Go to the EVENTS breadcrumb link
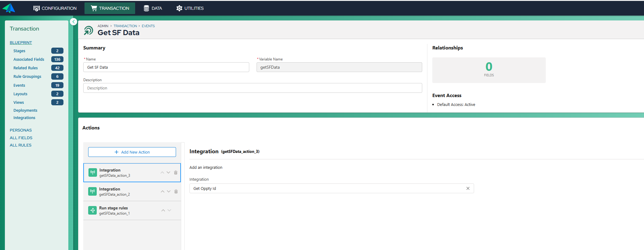The image size is (644, 250). 148,26
